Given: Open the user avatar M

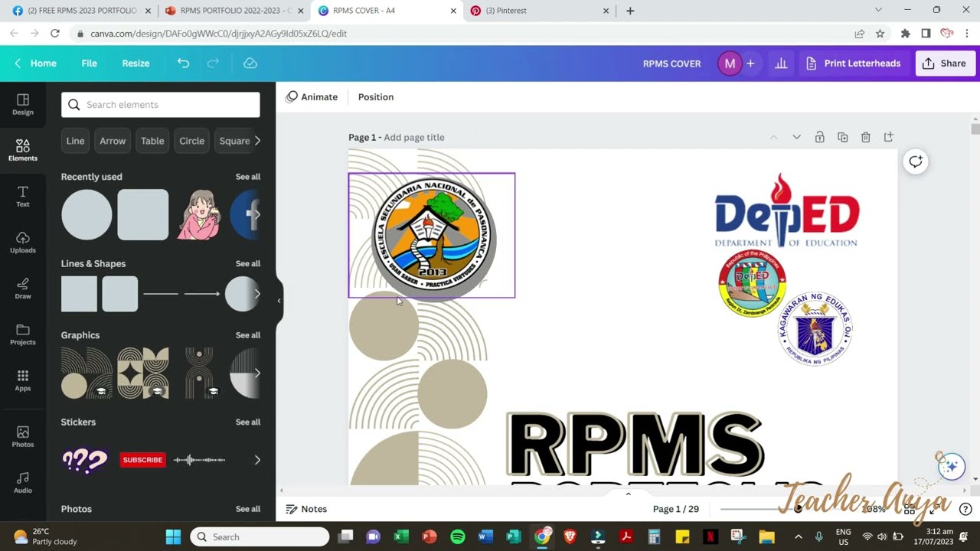Looking at the screenshot, I should pyautogui.click(x=730, y=64).
